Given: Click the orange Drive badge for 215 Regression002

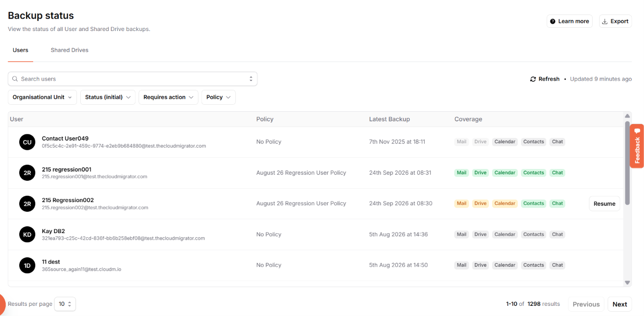Looking at the screenshot, I should pyautogui.click(x=480, y=204).
